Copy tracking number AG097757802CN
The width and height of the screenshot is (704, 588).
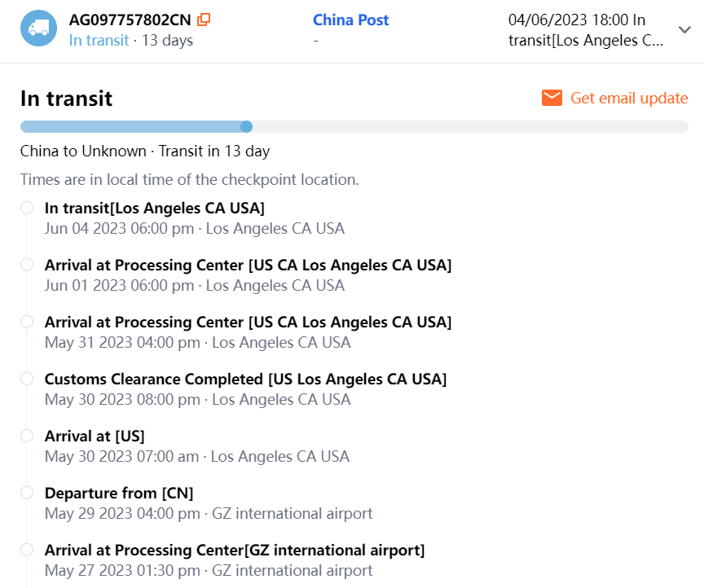204,20
